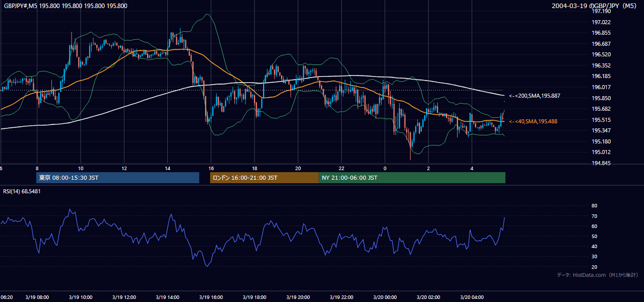Click hour label 8 under the price chart
644x302 pixels.
point(37,168)
